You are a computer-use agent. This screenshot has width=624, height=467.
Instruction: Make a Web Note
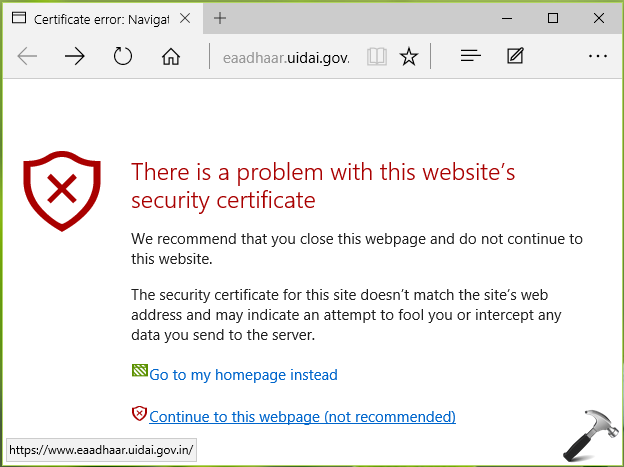click(x=515, y=56)
